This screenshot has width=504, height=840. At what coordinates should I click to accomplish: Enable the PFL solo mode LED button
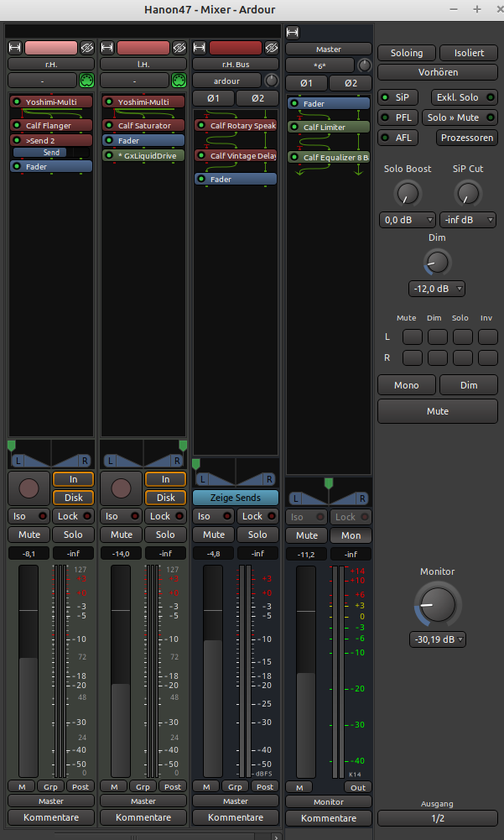tap(398, 117)
